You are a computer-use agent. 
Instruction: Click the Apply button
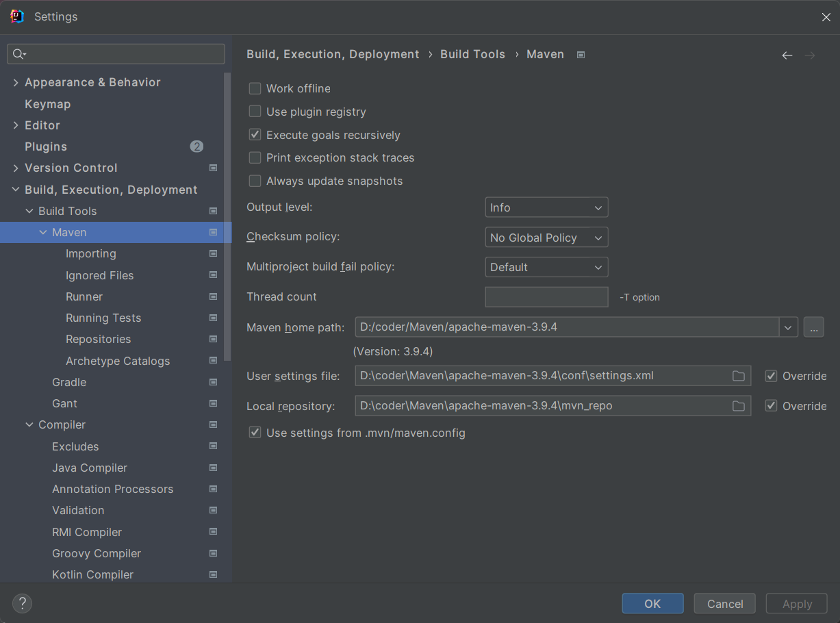point(797,603)
